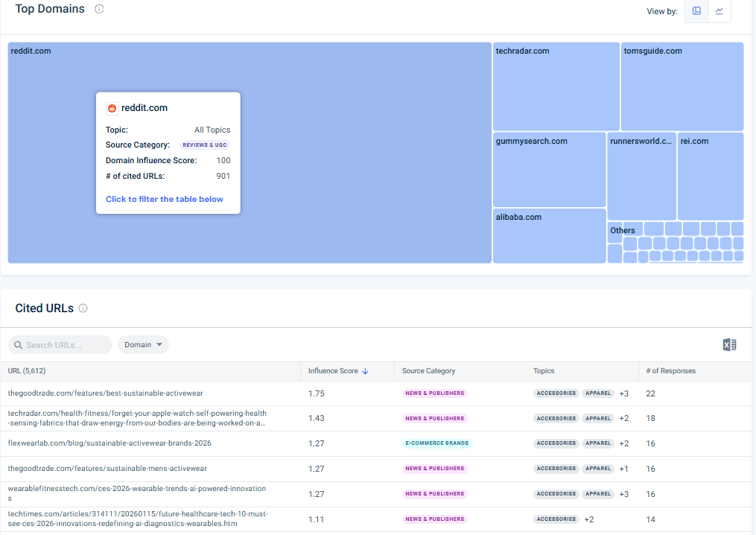This screenshot has height=535, width=756.
Task: Export cited URLs to Excel
Action: [729, 344]
